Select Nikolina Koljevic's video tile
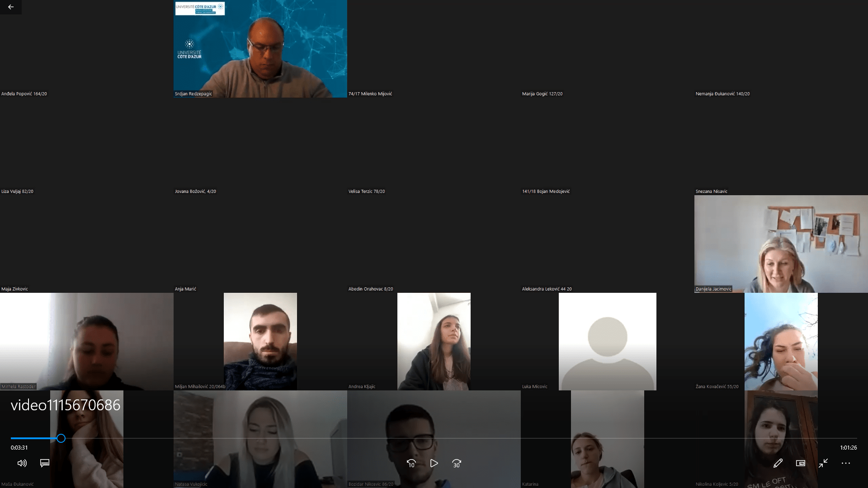Image resolution: width=868 pixels, height=488 pixels. tap(781, 439)
